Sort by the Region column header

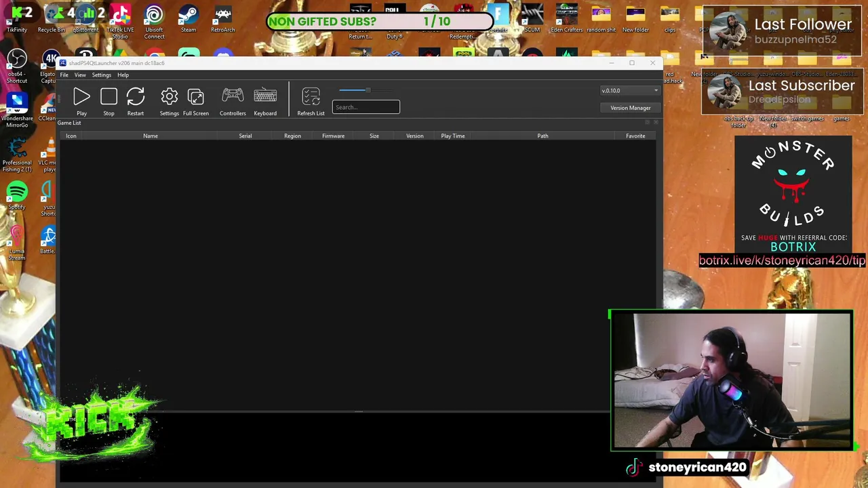292,136
